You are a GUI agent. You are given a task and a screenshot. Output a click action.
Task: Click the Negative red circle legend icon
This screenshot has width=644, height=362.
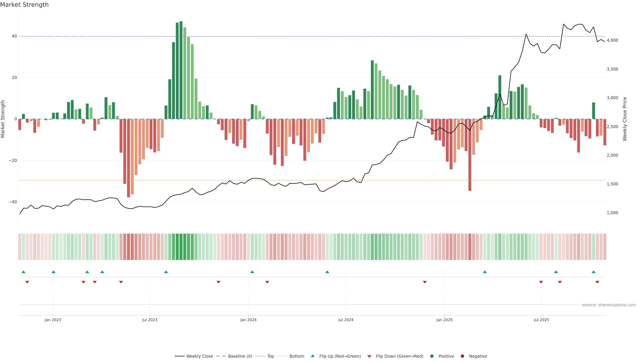pos(462,356)
